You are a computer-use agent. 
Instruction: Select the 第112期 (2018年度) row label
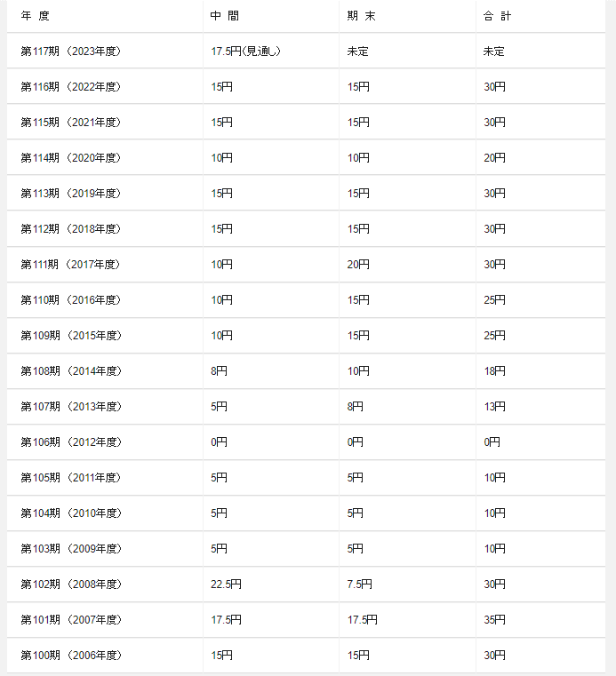click(70, 229)
